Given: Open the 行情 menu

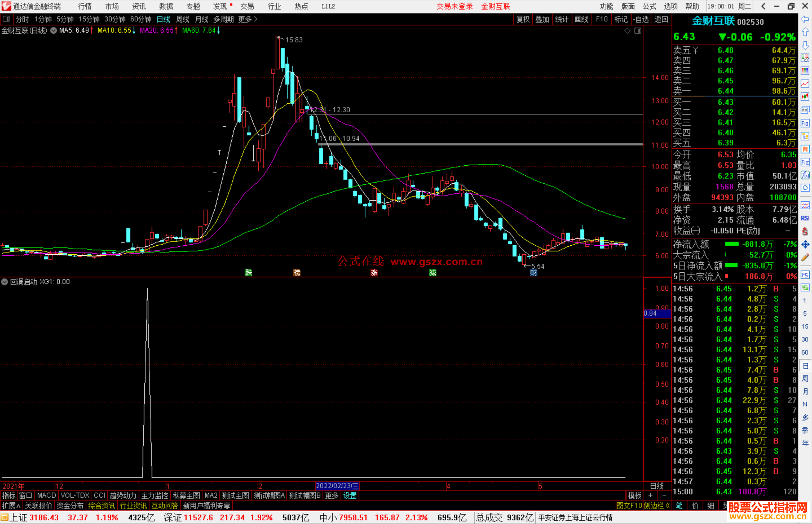Looking at the screenshot, I should [x=85, y=6].
